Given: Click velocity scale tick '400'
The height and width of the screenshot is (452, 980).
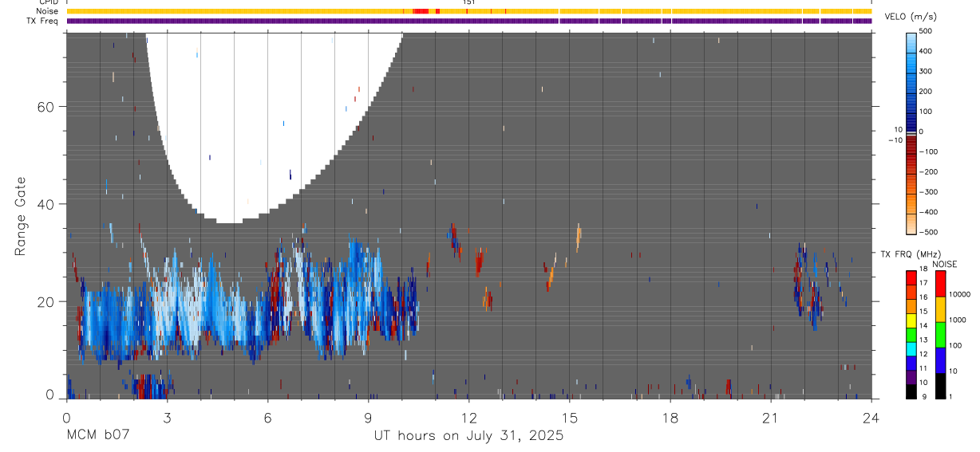Looking at the screenshot, I should 927,51.
